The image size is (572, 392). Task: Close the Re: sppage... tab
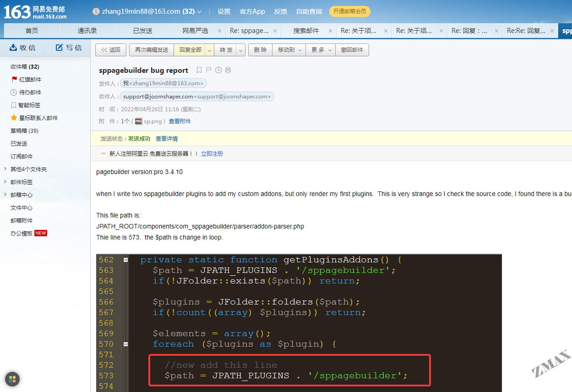(275, 31)
